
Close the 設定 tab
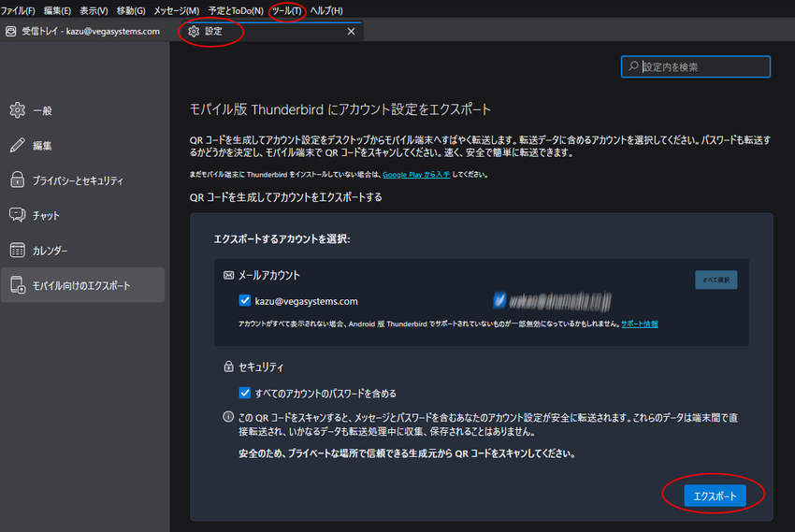[x=351, y=32]
